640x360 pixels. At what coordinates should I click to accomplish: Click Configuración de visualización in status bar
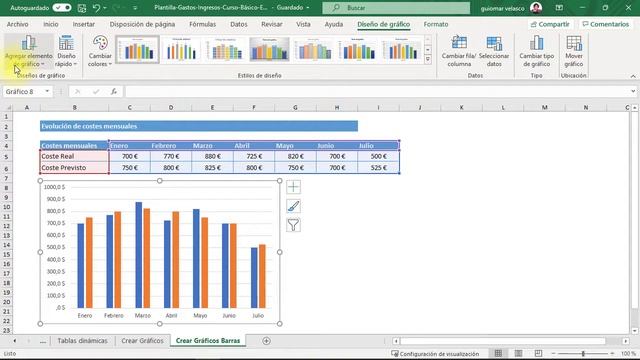point(435,354)
